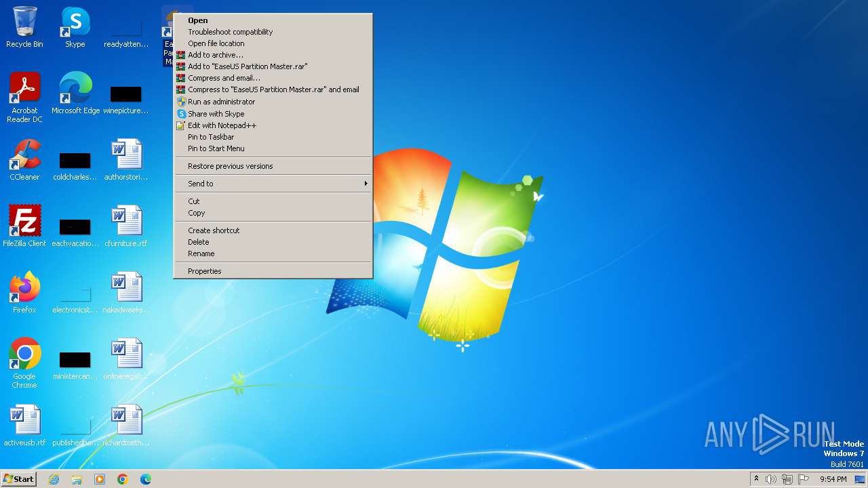Open Properties from the context menu
Screen dimensions: 868x488
[x=273, y=271]
